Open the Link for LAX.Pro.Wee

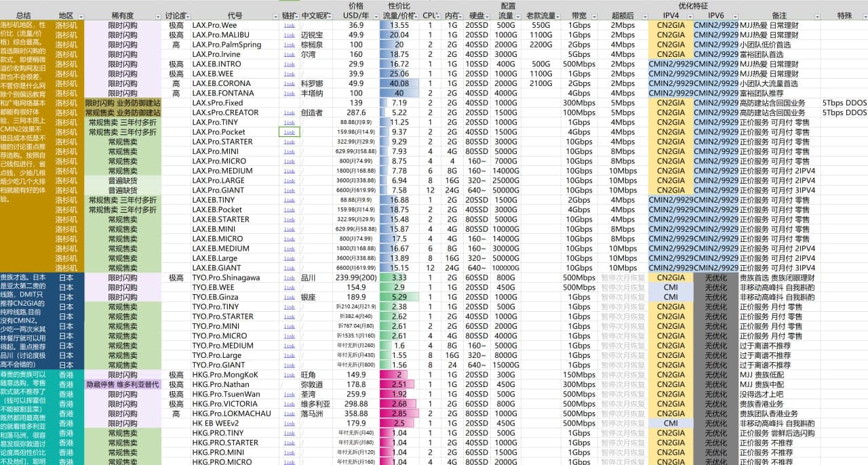(289, 26)
